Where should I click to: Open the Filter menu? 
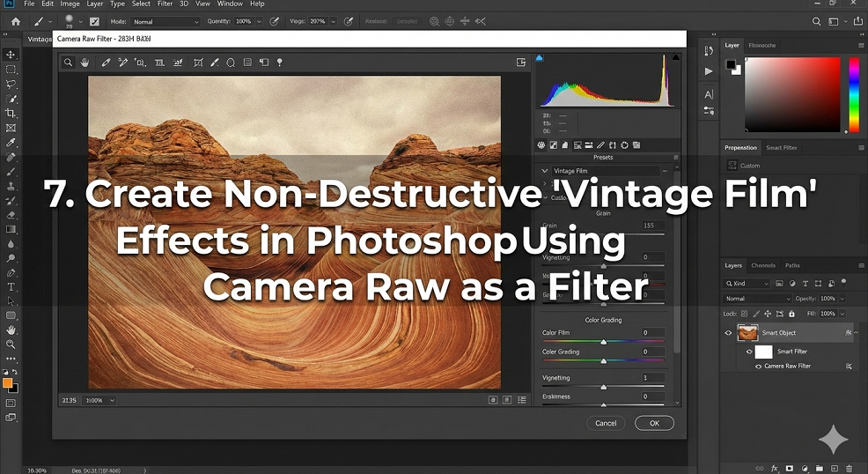[x=165, y=4]
